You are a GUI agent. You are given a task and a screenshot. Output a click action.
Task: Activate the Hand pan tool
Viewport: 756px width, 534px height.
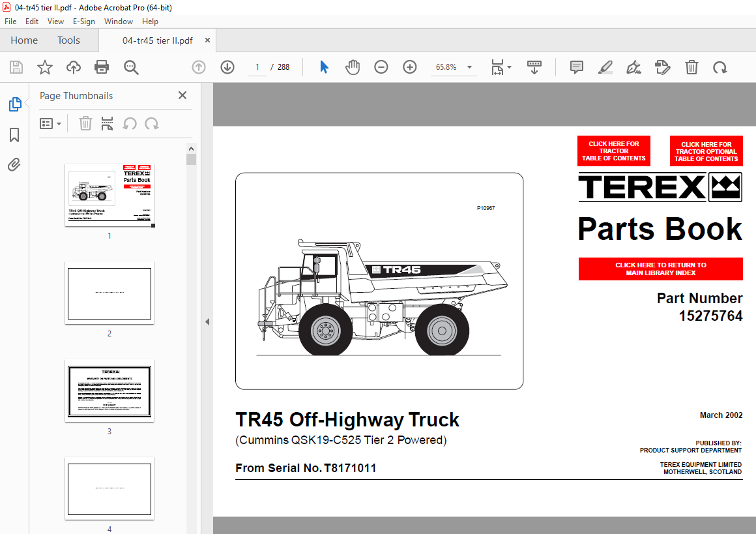point(353,67)
